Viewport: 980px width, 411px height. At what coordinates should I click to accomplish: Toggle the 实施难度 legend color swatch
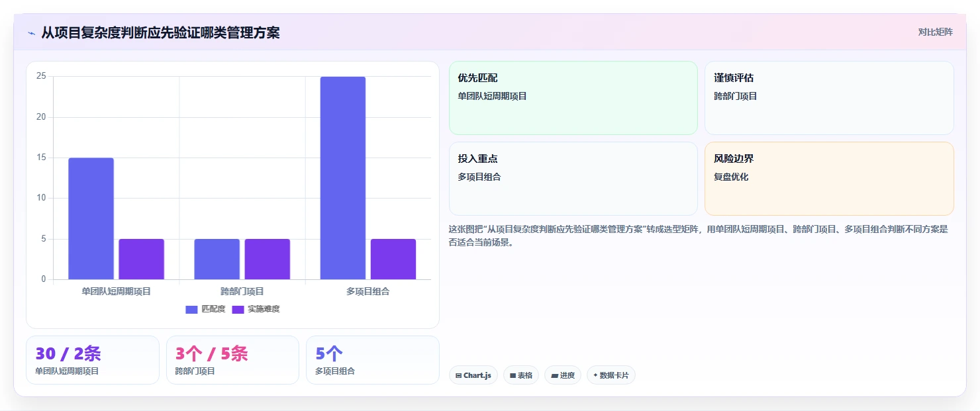tap(238, 309)
